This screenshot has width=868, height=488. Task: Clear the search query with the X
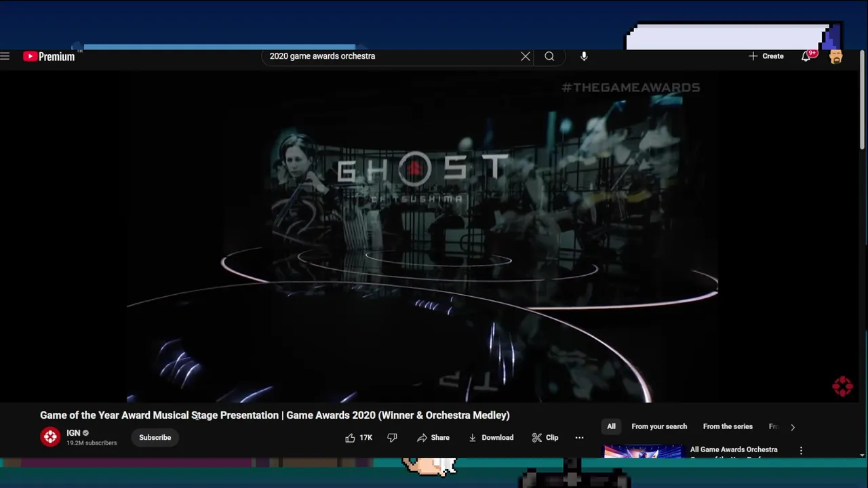(x=526, y=56)
